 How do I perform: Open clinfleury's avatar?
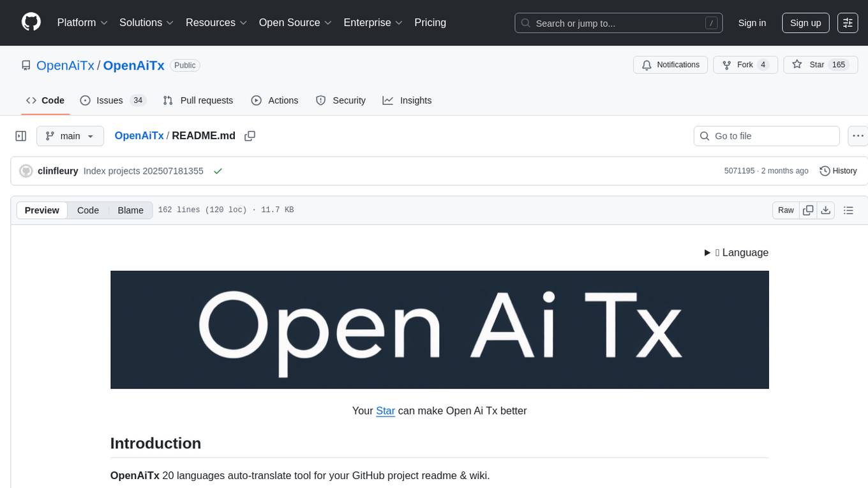(26, 171)
